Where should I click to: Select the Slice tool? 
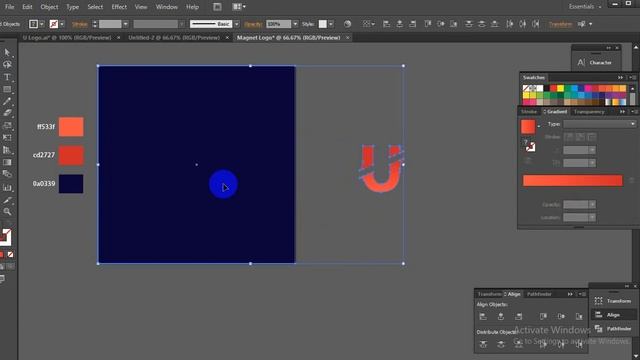click(x=7, y=200)
